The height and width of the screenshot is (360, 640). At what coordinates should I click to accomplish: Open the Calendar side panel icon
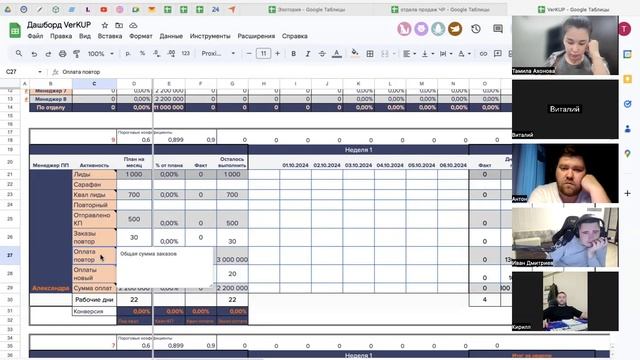point(628,54)
